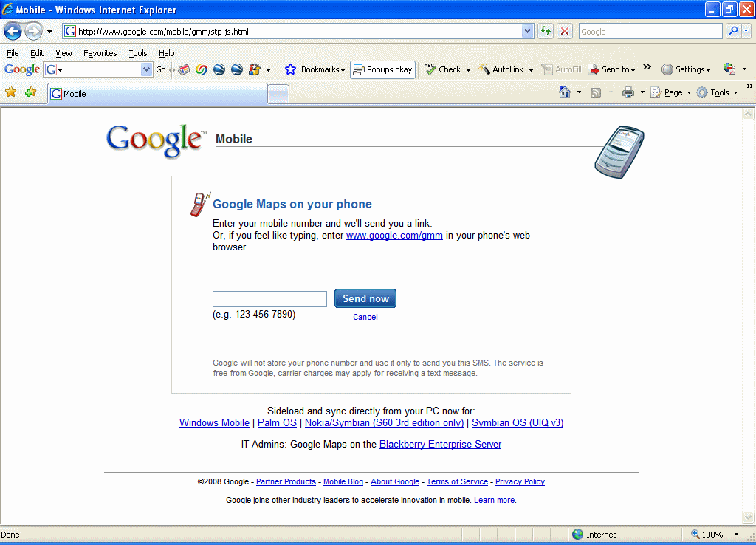
Task: Open the Symbian OS (UIQ v3) link
Action: point(518,423)
